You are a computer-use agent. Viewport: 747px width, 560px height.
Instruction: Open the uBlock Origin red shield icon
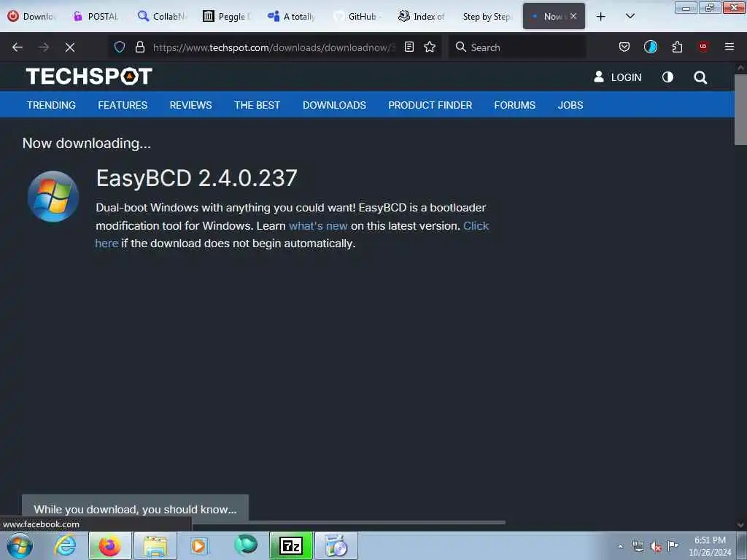click(x=703, y=47)
